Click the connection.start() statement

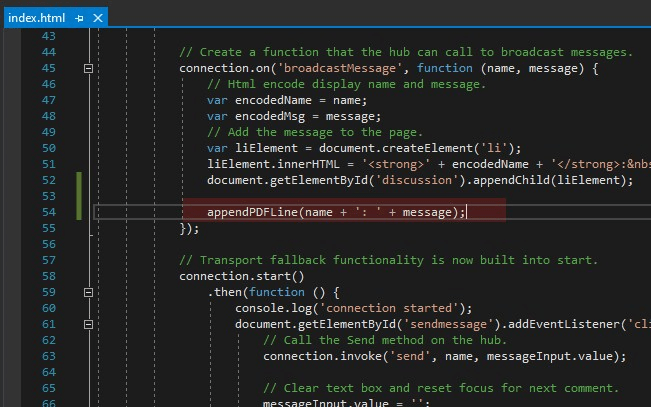click(x=242, y=276)
